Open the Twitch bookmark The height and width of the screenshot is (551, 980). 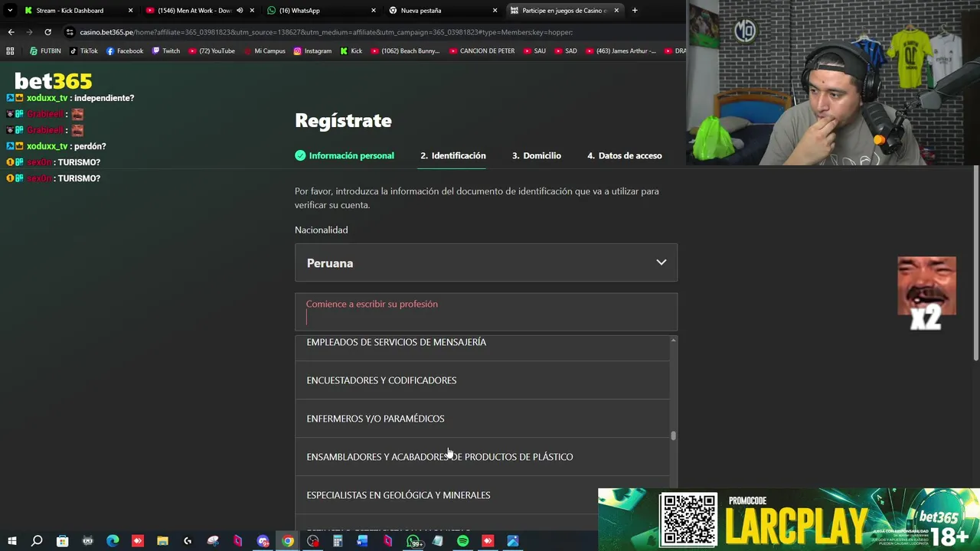[x=166, y=51]
